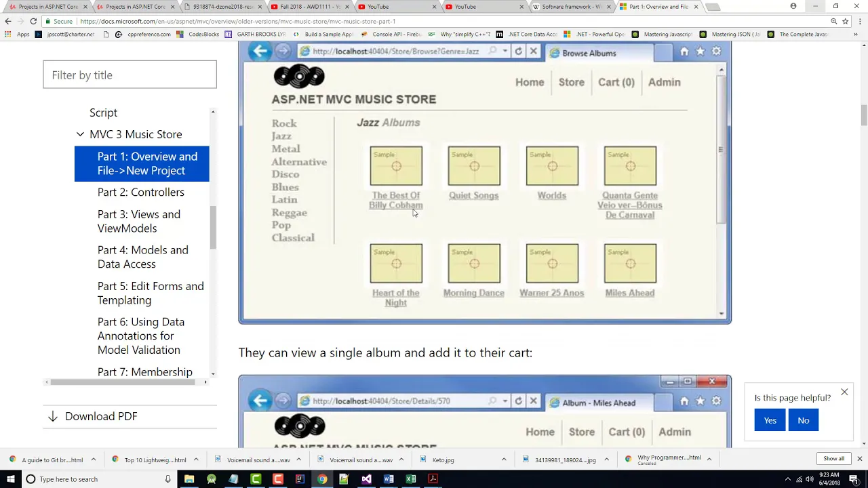
Task: Collapse the MVC 3 Music Store chevron
Action: pos(80,134)
